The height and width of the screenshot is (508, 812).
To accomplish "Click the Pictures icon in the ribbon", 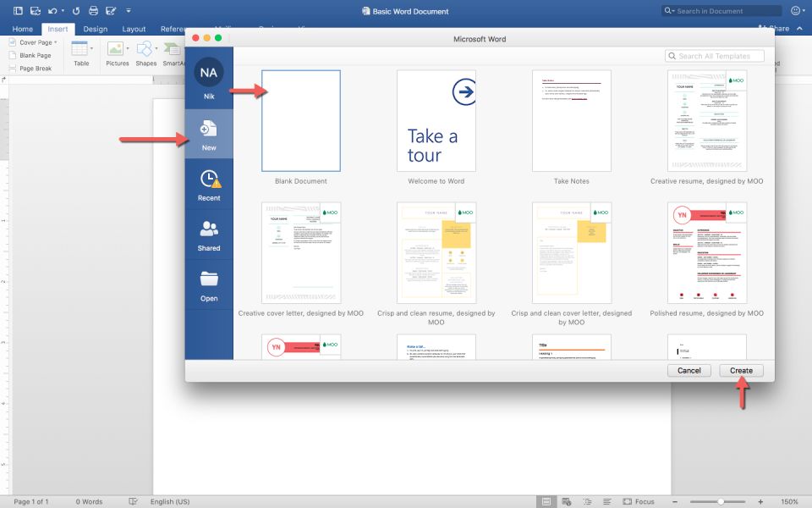I will [117, 51].
